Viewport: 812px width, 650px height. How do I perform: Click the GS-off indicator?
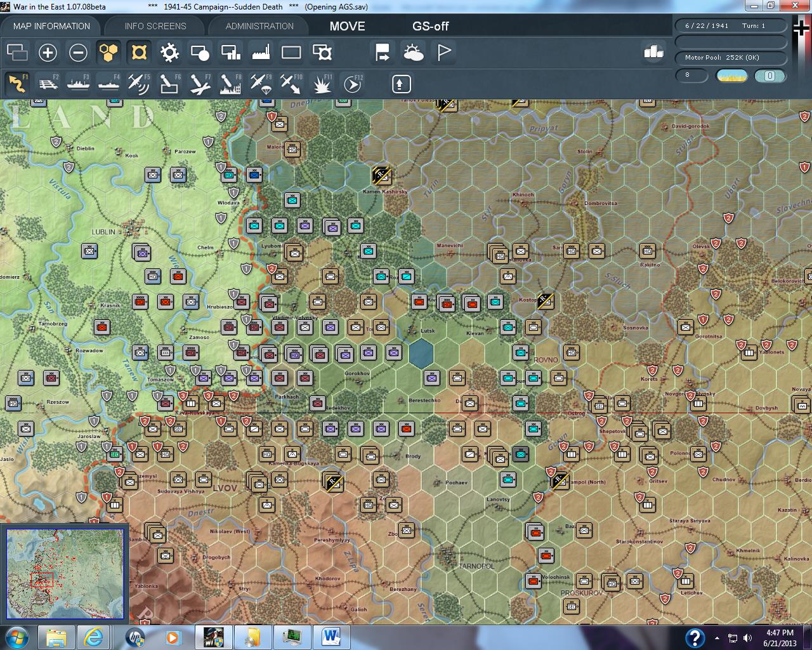(x=430, y=26)
